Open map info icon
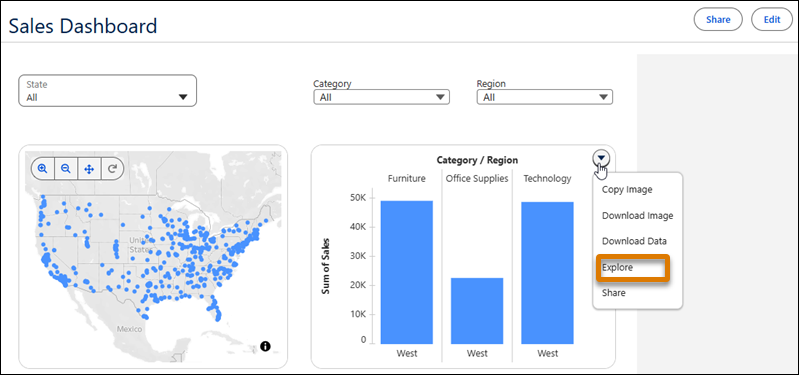799x375 pixels. [x=265, y=346]
